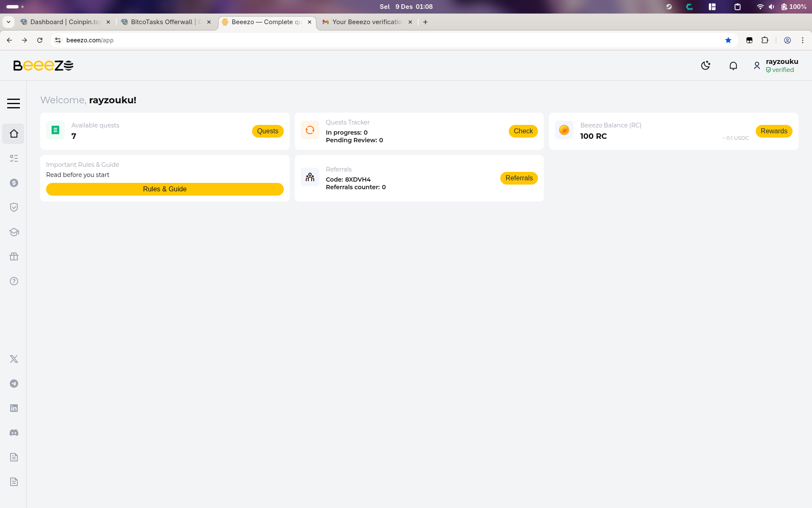This screenshot has width=812, height=508.
Task: Open the gift box sidebar icon
Action: (x=14, y=257)
